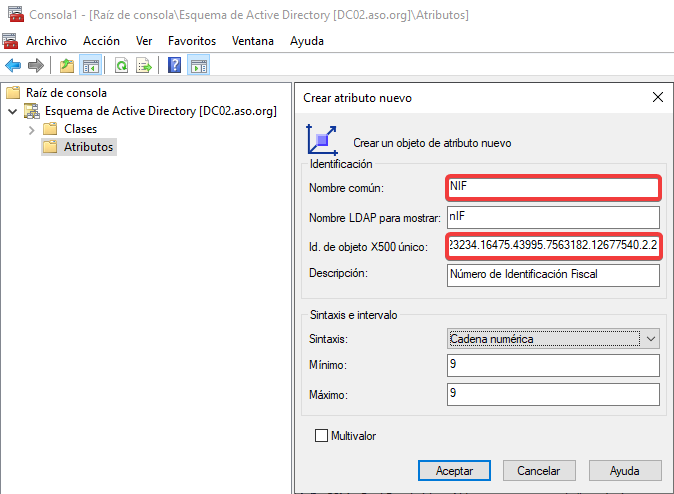Click the Mínimo value field
This screenshot has height=494, width=674.
click(x=553, y=367)
